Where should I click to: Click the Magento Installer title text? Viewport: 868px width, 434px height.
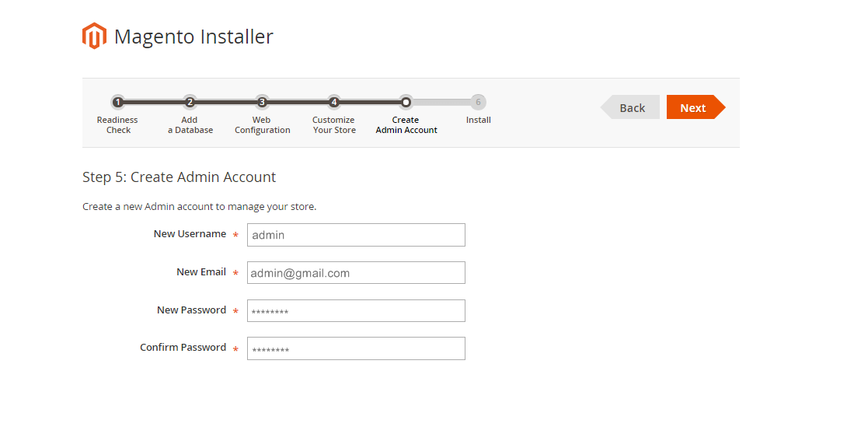(x=193, y=37)
